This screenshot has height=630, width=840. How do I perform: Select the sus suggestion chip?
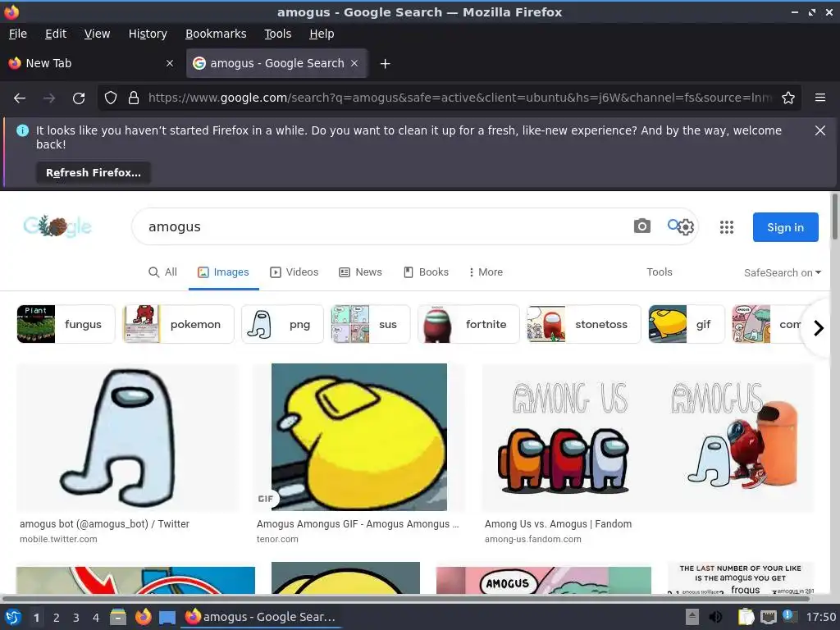point(370,324)
